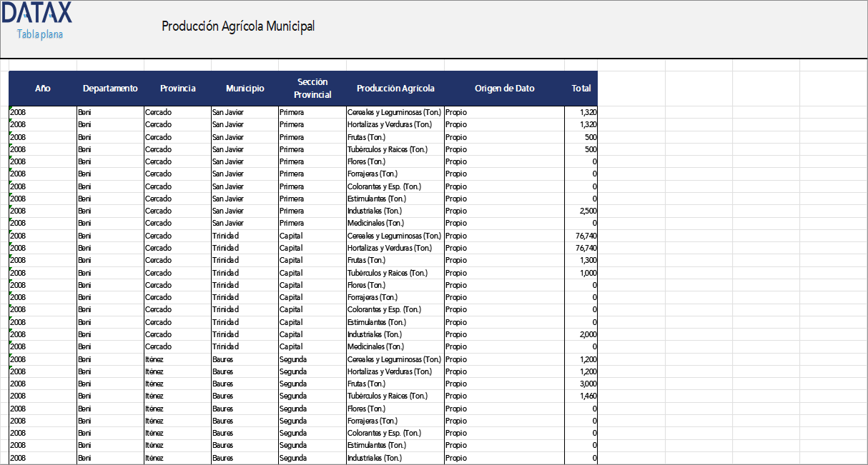Click the Departamento column header

click(x=109, y=88)
